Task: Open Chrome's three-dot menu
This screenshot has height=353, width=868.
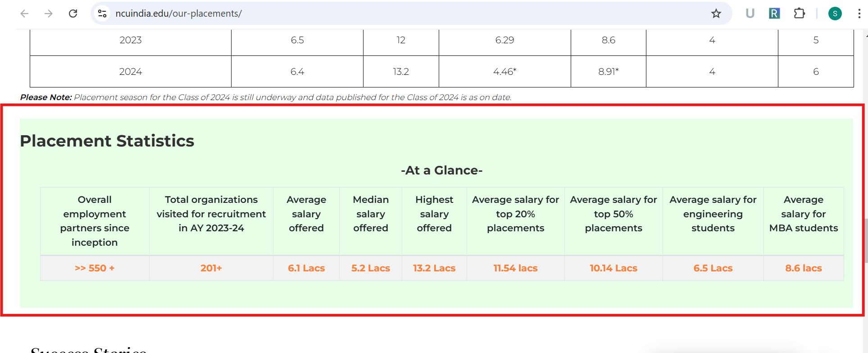Action: click(859, 14)
